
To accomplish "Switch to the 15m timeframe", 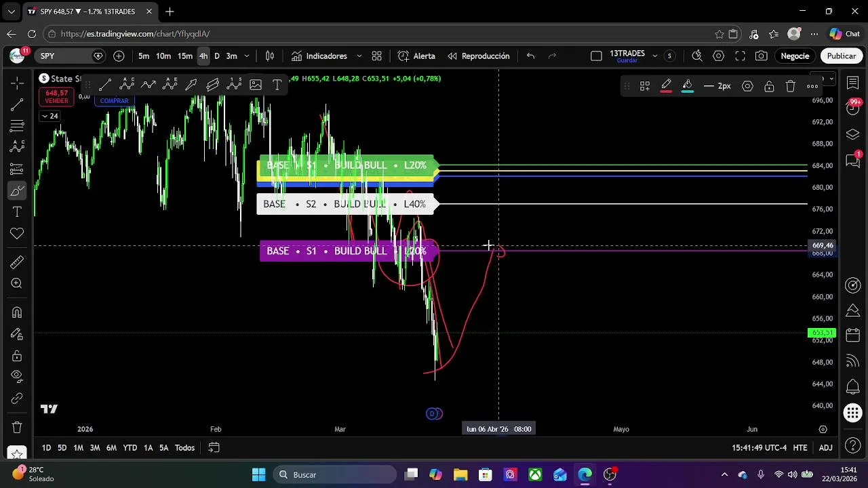I will click(185, 56).
